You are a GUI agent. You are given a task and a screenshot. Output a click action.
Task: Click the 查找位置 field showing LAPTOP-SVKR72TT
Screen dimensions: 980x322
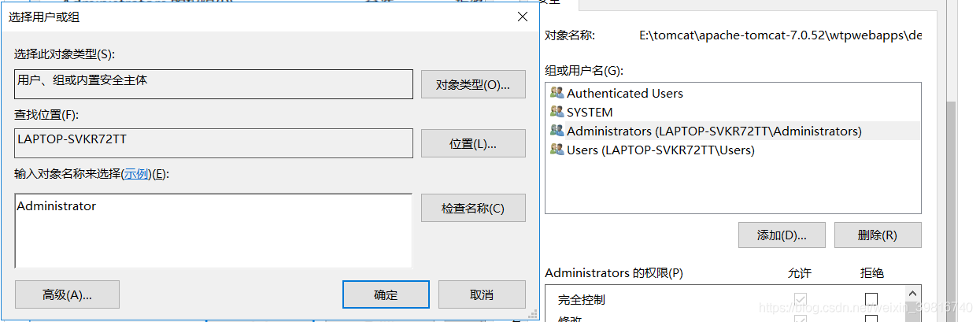(x=213, y=143)
